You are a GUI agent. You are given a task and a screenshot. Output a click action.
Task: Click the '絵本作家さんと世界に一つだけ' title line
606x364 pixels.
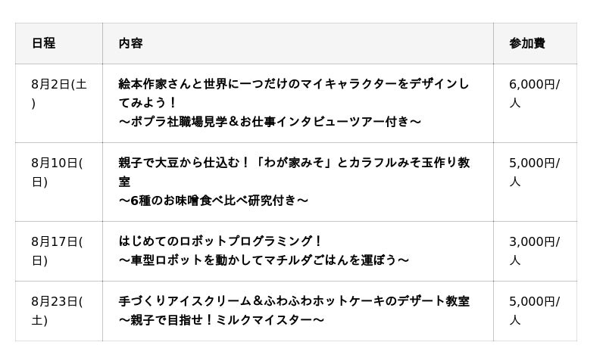293,84
